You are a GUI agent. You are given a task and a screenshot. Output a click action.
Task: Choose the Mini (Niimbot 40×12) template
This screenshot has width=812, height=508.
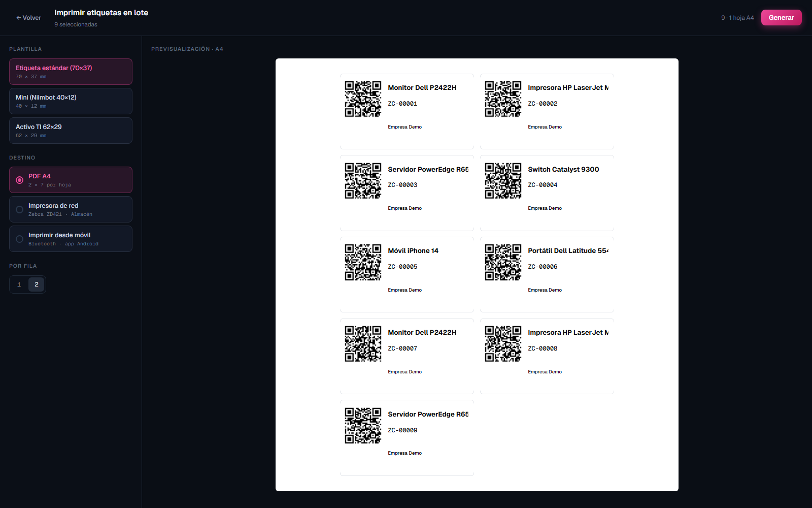[x=71, y=101]
